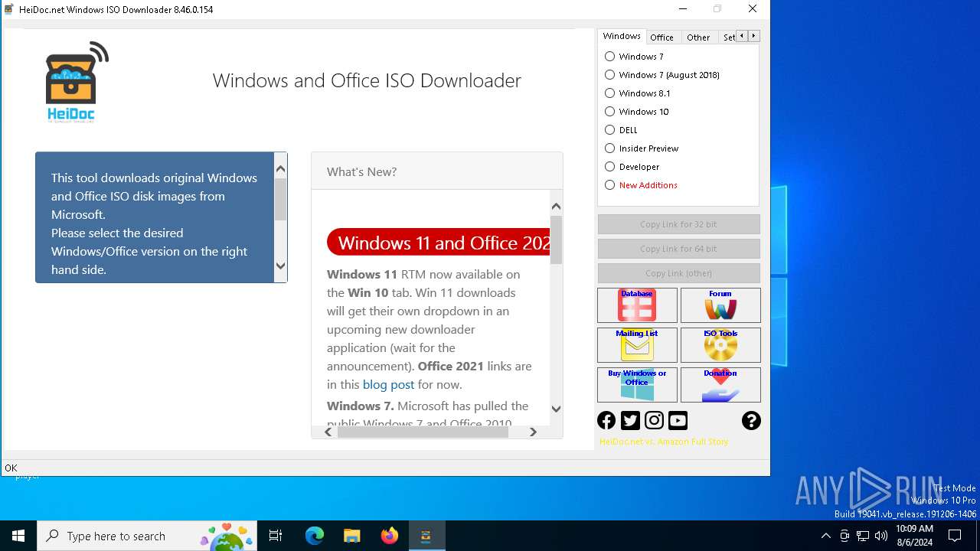Image resolution: width=980 pixels, height=551 pixels.
Task: Visit the HeiDoc Twitter page icon
Action: (630, 420)
